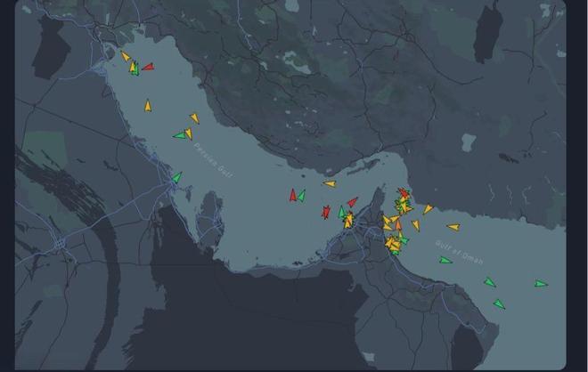Click the upper yellow ship above Persian Gulf label
Image resolution: width=588 pixels, height=372 pixels.
click(x=194, y=117)
